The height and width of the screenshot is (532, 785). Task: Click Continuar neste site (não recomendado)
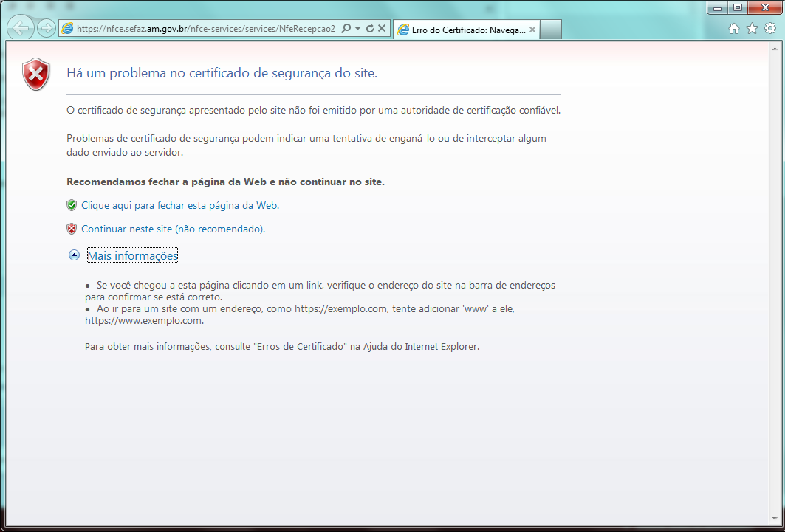point(174,229)
